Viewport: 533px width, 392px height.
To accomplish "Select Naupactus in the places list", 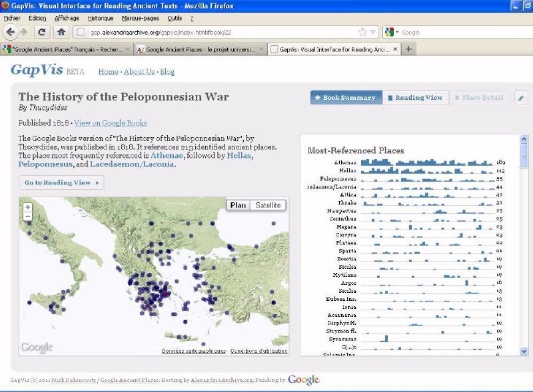I will 342,211.
